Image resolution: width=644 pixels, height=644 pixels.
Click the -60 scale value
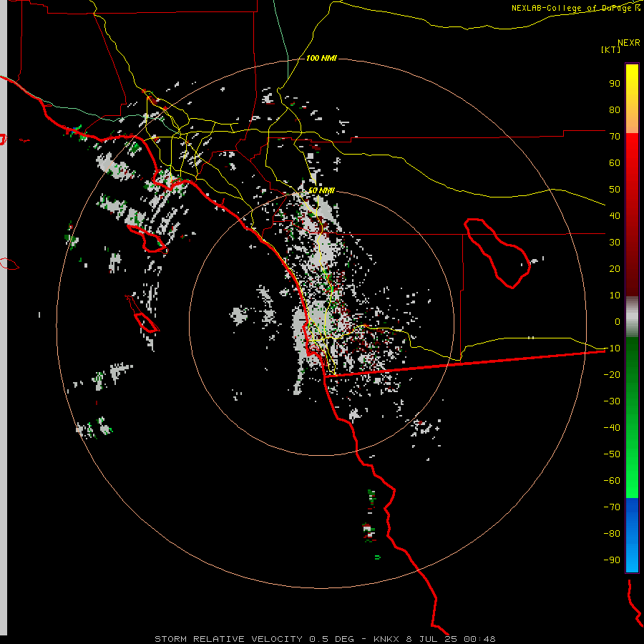point(612,481)
